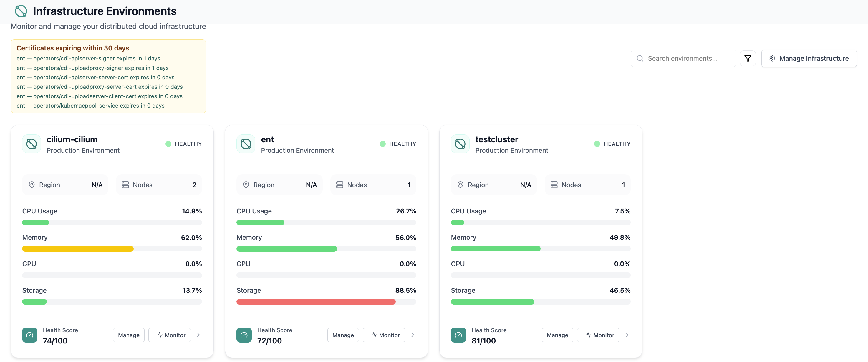Image resolution: width=868 pixels, height=362 pixels.
Task: Click the ent environment icon
Action: [x=246, y=144]
